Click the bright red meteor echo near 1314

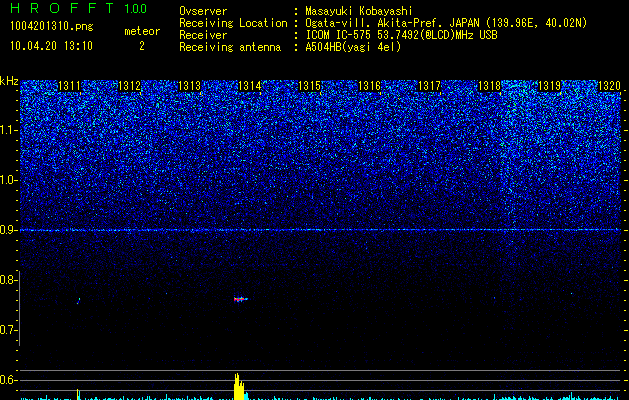point(241,299)
